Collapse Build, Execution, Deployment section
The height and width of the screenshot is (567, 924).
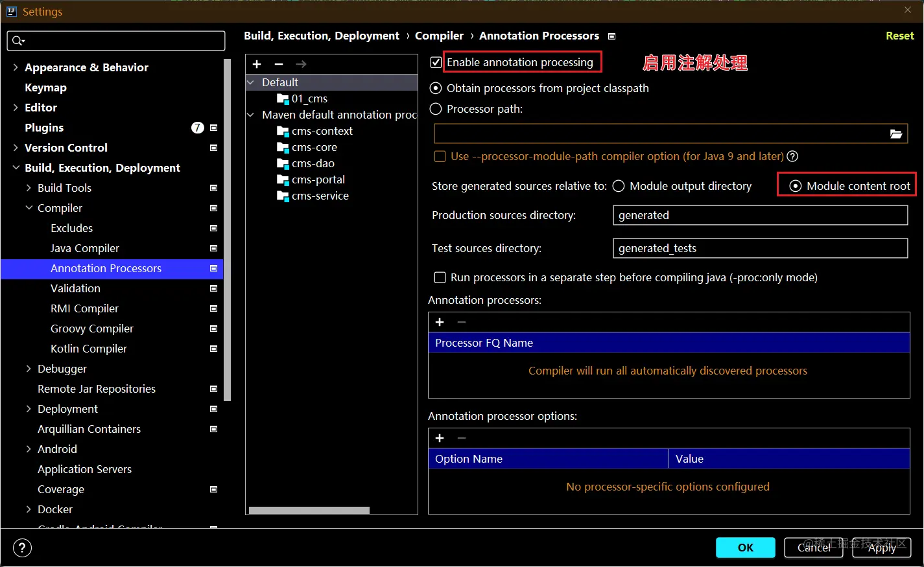tap(16, 168)
